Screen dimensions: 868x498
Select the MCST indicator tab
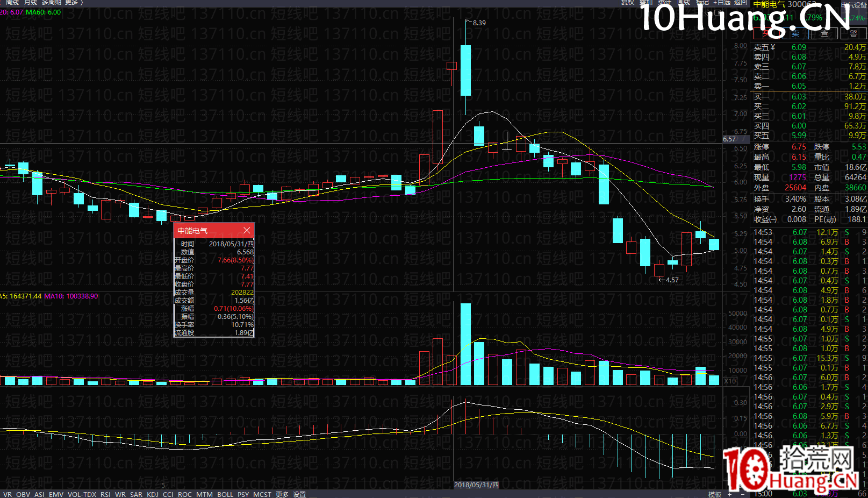point(262,494)
